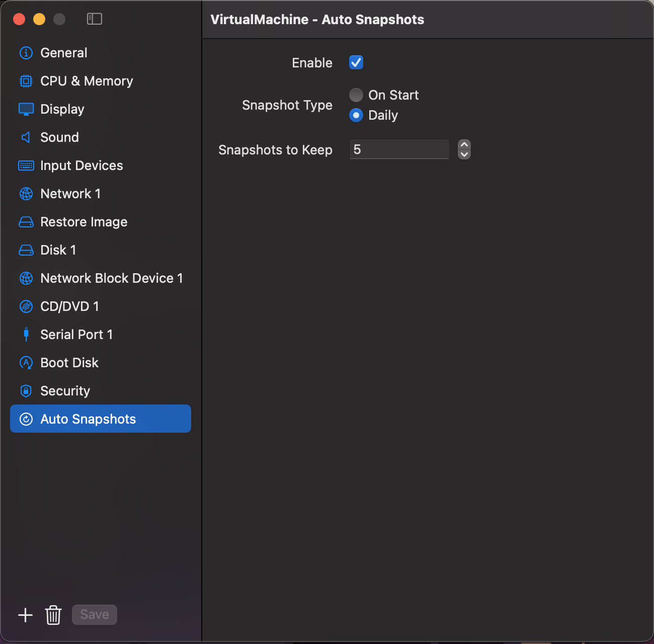Click the Sound speaker icon
Screen dimensions: 654x644
pyautogui.click(x=26, y=137)
